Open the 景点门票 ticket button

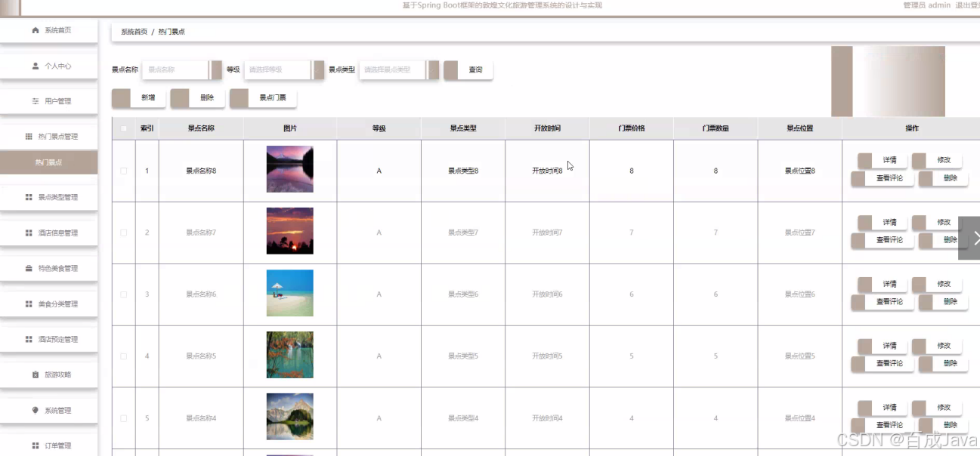click(263, 98)
